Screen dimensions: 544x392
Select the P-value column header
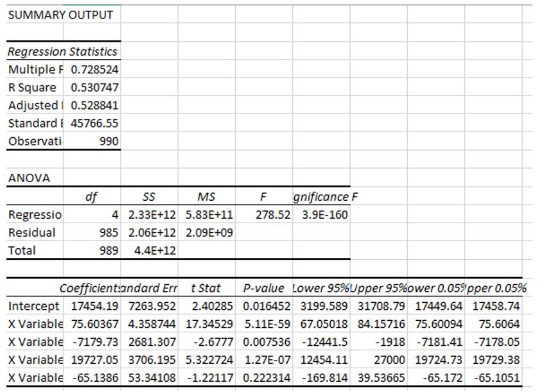pos(264,288)
